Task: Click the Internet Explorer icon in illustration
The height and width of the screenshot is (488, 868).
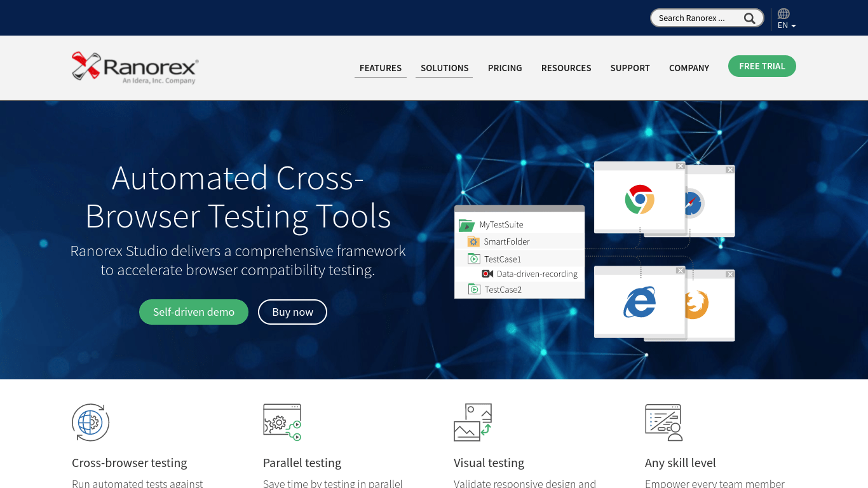Action: tap(639, 302)
